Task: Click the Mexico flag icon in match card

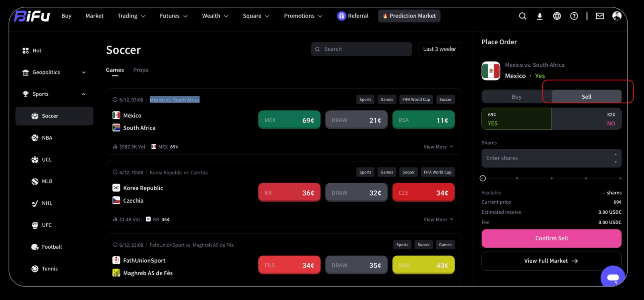Action: [x=116, y=115]
